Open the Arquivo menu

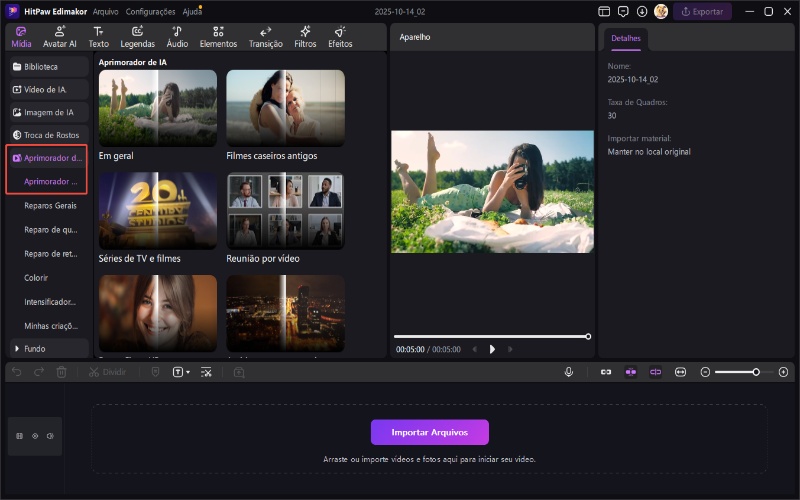tap(104, 12)
